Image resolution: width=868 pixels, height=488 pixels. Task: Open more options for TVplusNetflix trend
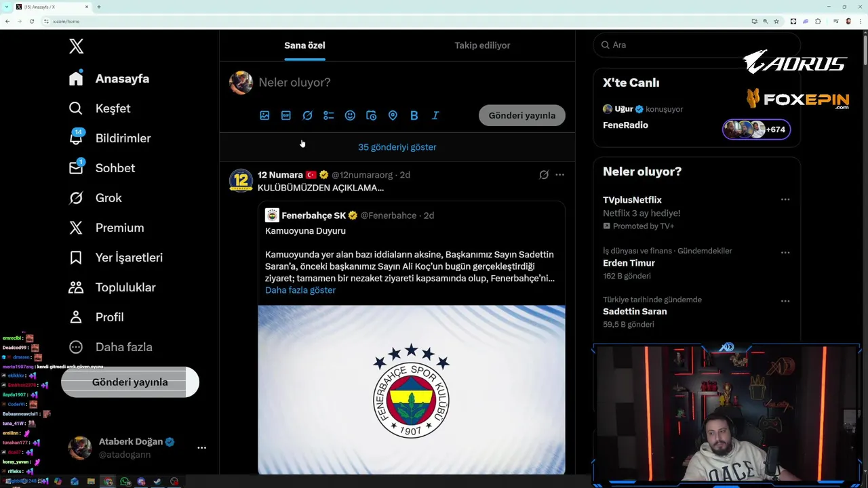pos(785,199)
